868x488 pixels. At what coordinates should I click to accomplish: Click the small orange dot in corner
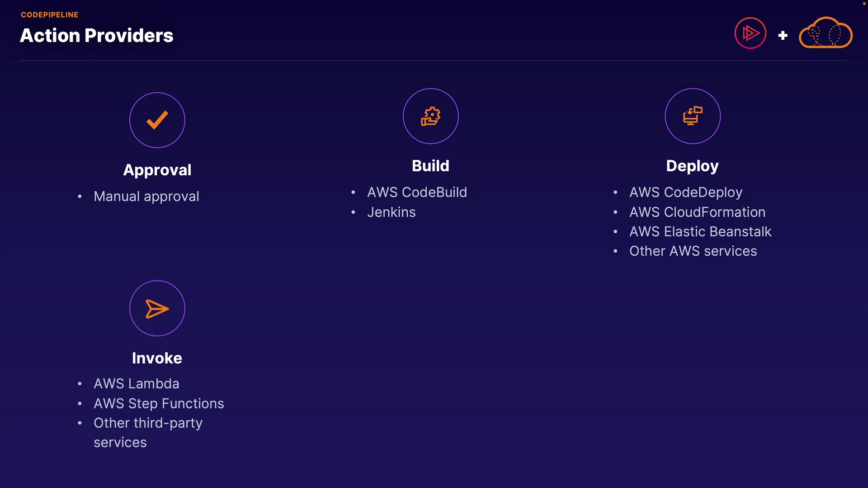(864, 4)
